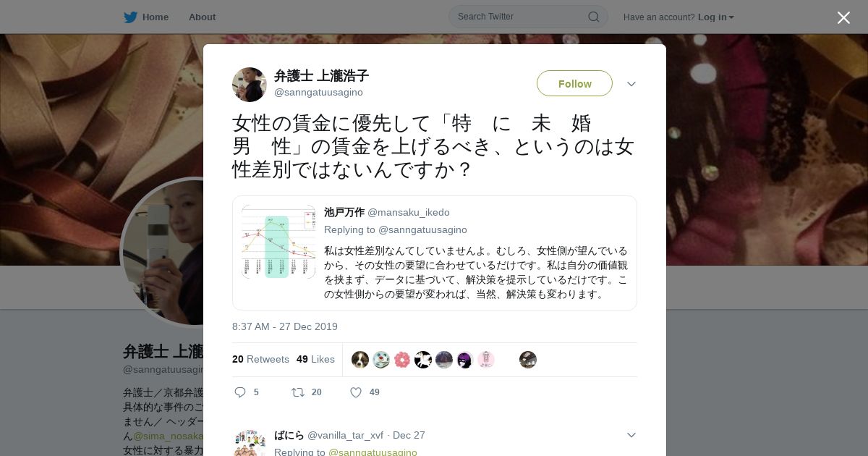Click the Twitter bird logo
This screenshot has height=456, width=868.
tap(130, 17)
